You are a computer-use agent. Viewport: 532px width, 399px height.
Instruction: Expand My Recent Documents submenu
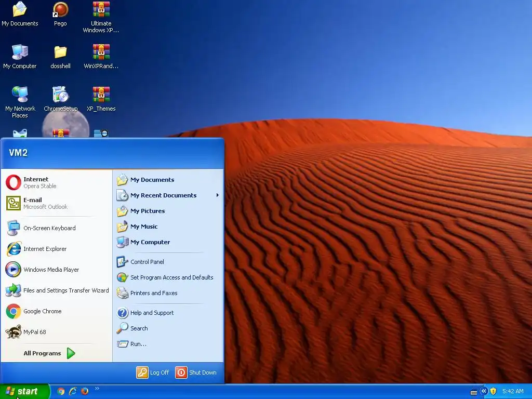[168, 195]
